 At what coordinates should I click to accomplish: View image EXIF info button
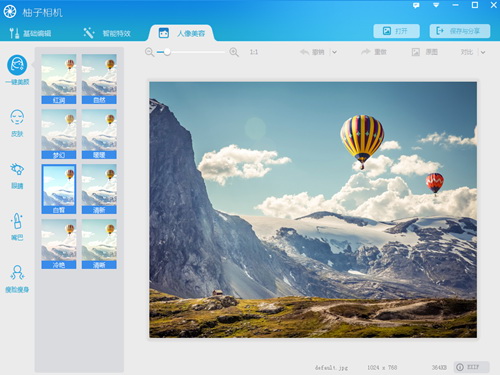(x=471, y=367)
